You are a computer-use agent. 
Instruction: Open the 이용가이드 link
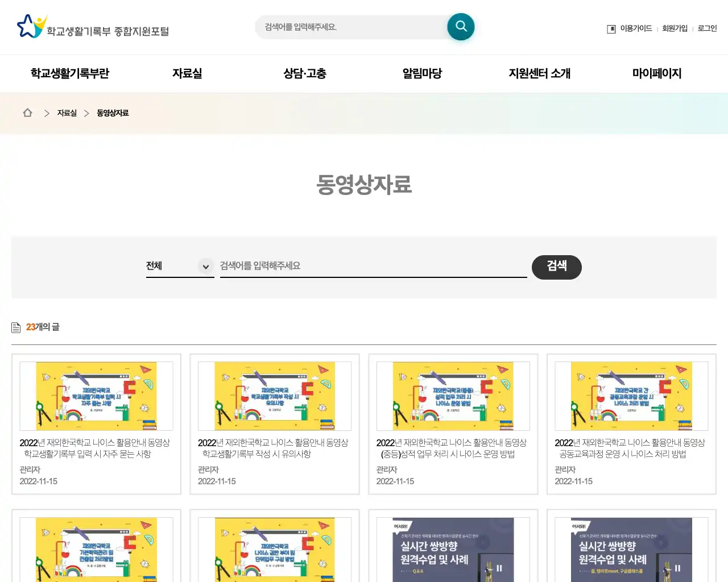coord(636,28)
